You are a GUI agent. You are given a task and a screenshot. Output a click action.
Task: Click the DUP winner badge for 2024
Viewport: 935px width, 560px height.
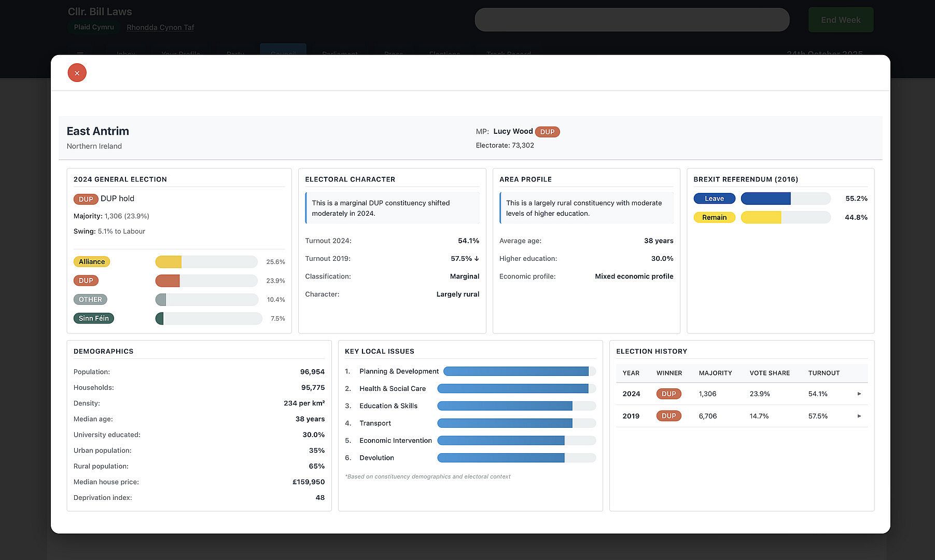(668, 394)
